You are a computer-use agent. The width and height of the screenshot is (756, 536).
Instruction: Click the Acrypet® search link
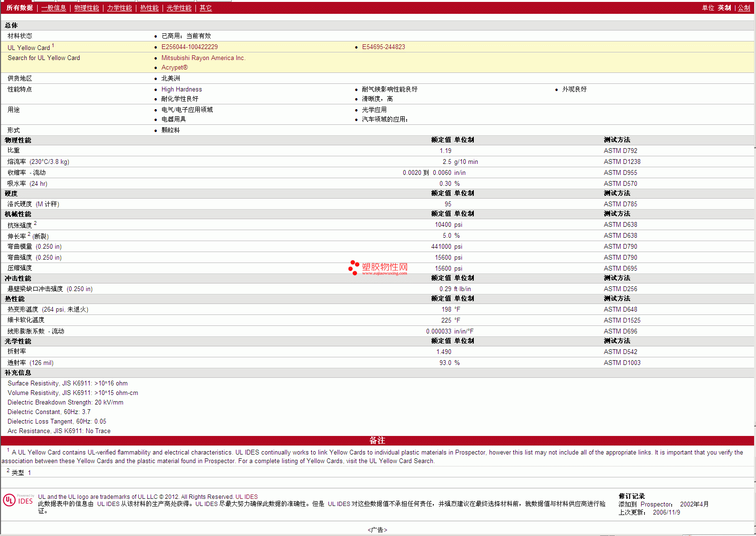174,68
